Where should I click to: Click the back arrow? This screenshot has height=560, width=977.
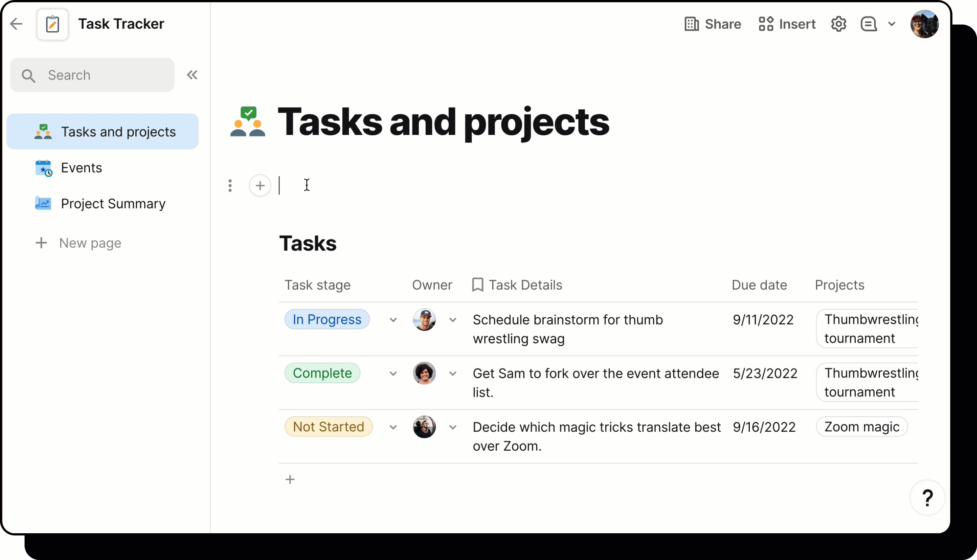(x=16, y=24)
